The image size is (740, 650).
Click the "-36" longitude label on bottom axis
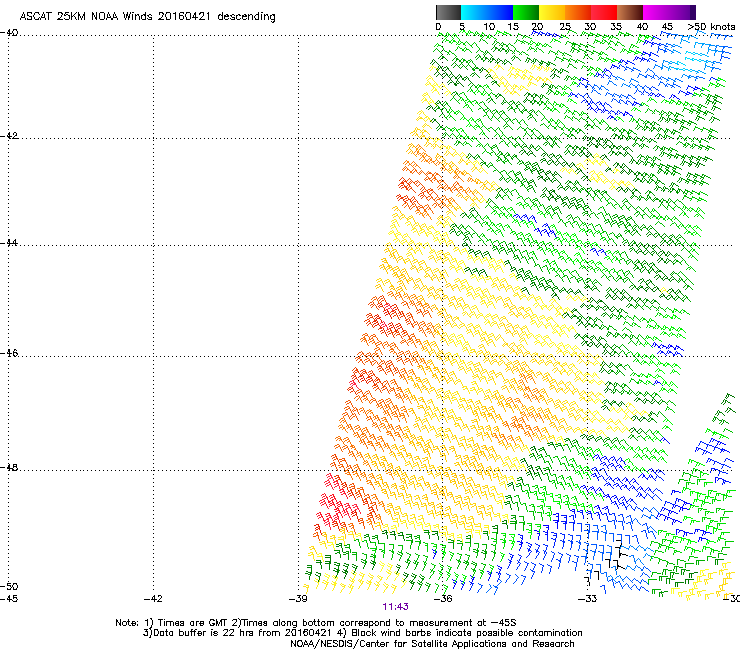click(x=443, y=599)
